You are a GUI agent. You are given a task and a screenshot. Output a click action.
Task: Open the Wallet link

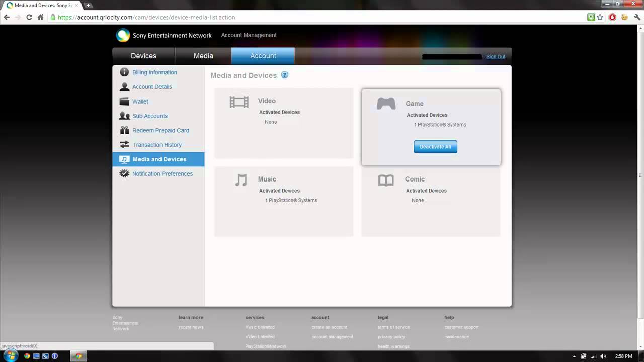[140, 102]
